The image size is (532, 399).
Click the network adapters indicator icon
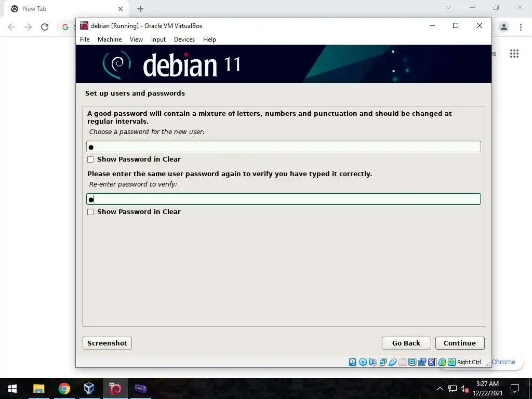pyautogui.click(x=382, y=362)
